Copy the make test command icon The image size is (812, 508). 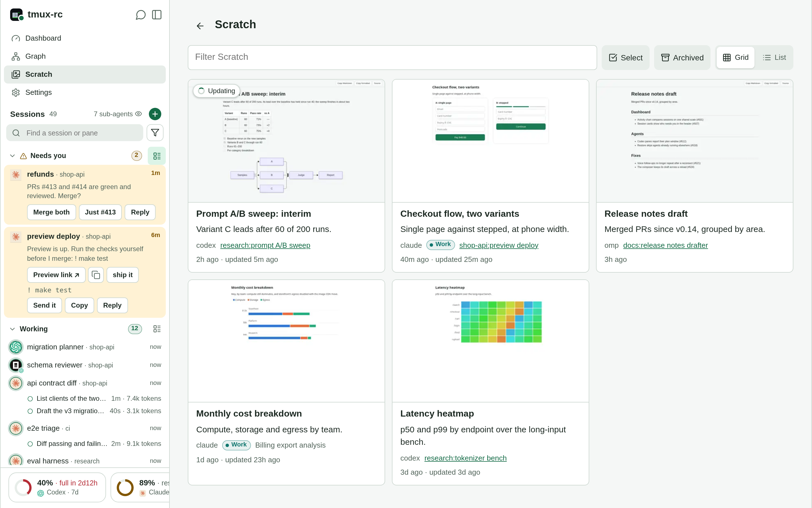click(96, 275)
